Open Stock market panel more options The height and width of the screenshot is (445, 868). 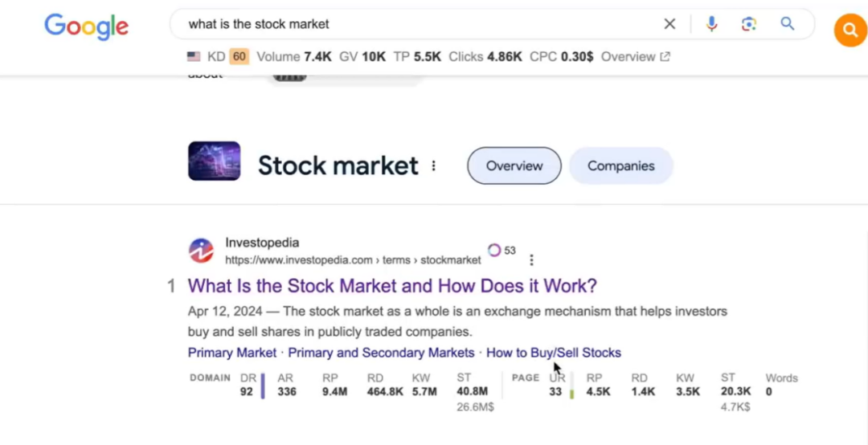(x=434, y=165)
